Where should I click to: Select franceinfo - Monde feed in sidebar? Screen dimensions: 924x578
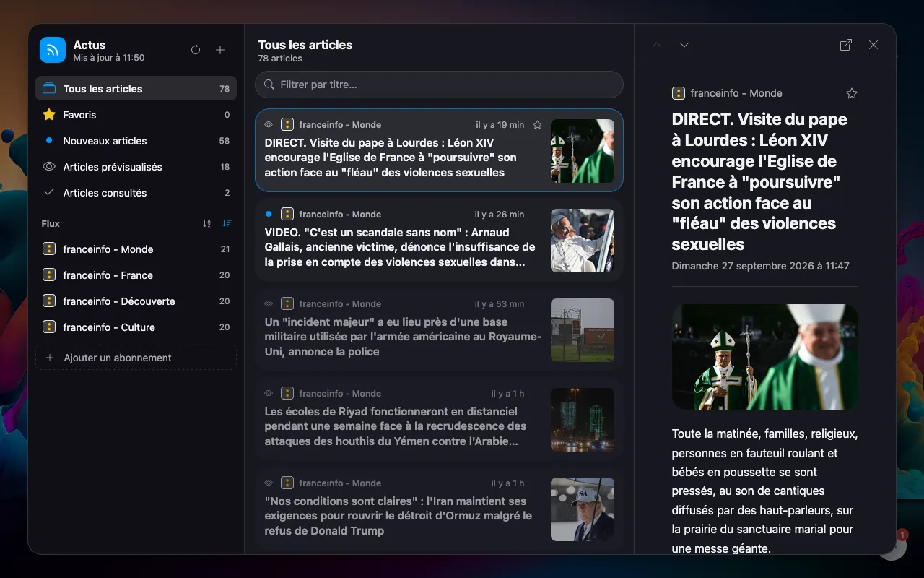click(136, 249)
